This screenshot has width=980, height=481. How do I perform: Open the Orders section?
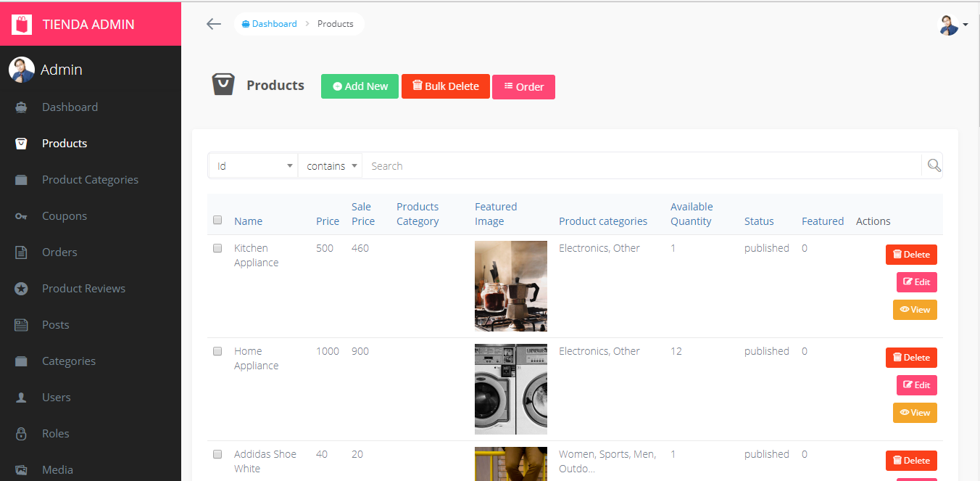59,252
